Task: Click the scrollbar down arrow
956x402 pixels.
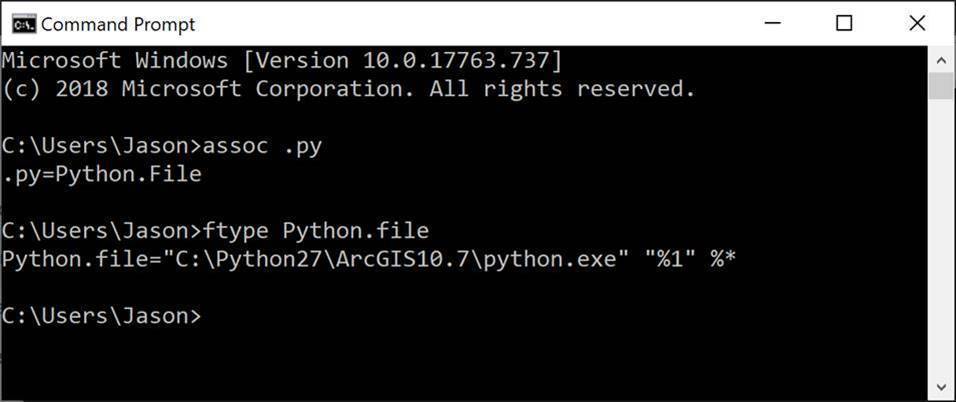Action: point(941,386)
